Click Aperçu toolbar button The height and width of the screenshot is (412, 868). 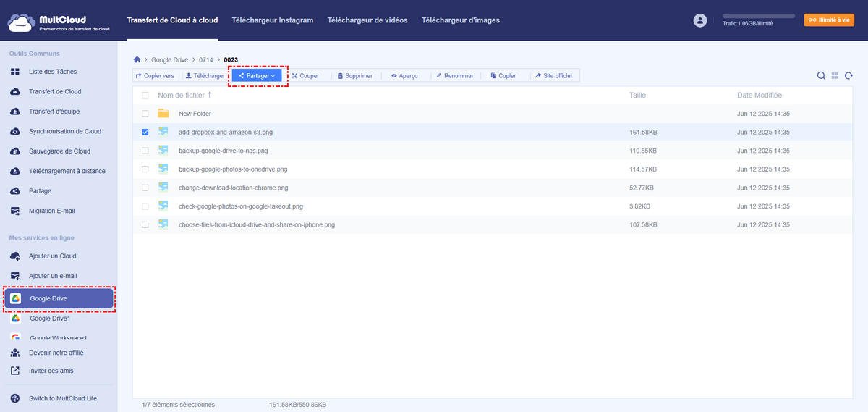404,75
